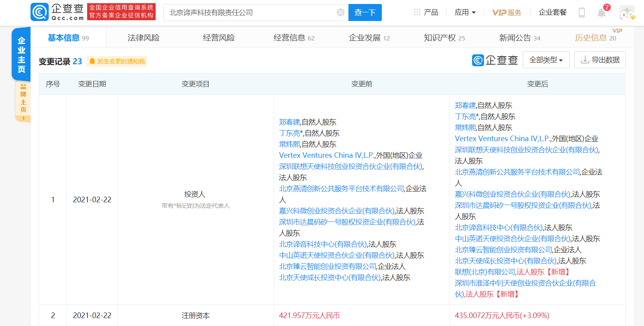
Task: Open the products grid icon
Action: [417, 12]
